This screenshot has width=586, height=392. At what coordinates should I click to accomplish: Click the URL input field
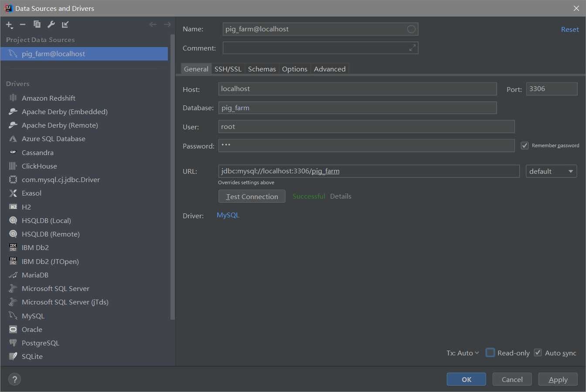tap(369, 171)
